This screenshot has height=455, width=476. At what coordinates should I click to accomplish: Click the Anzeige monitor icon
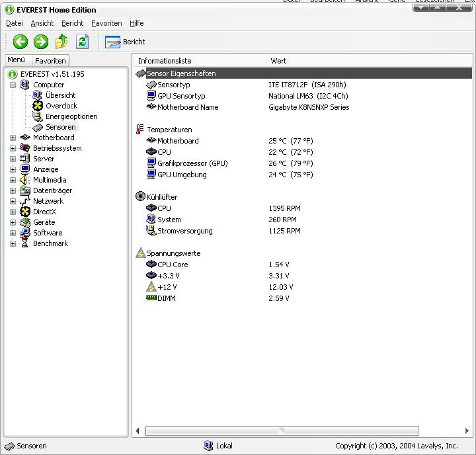[x=25, y=169]
